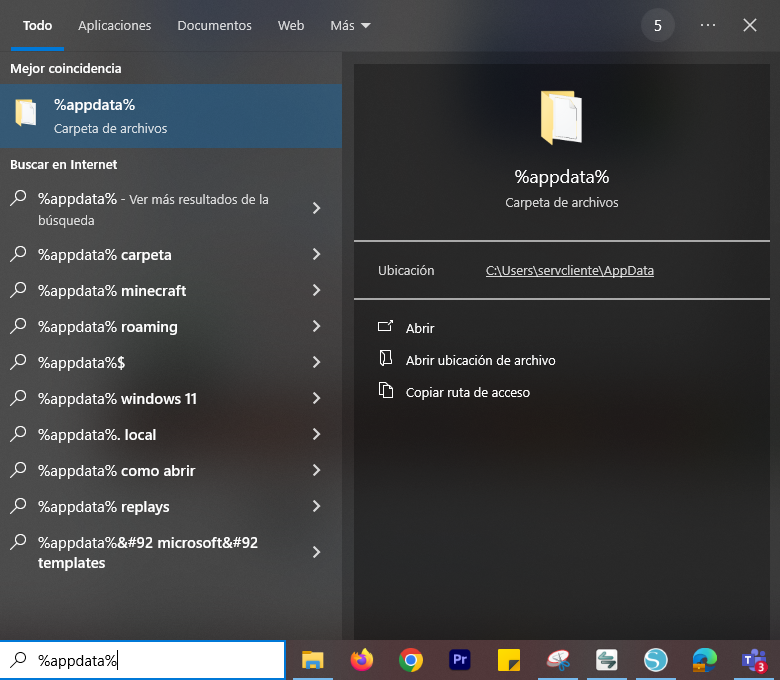Switch to the Aplicaciones tab
The height and width of the screenshot is (680, 780).
(115, 25)
